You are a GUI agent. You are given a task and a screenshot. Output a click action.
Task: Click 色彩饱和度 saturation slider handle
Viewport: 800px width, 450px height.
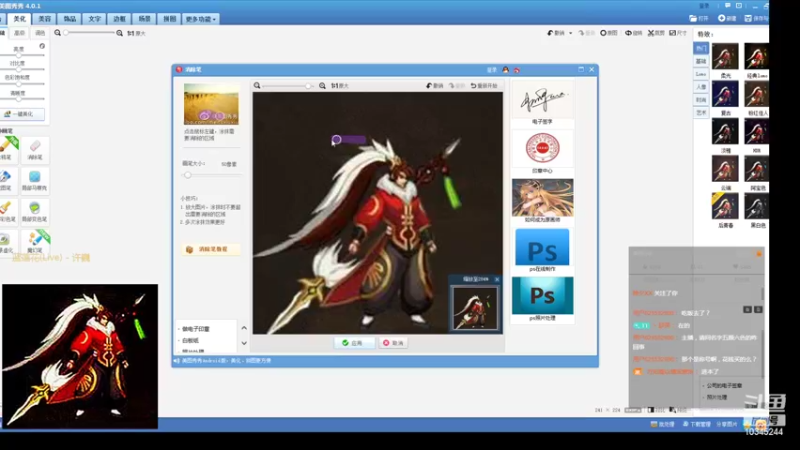[18, 84]
